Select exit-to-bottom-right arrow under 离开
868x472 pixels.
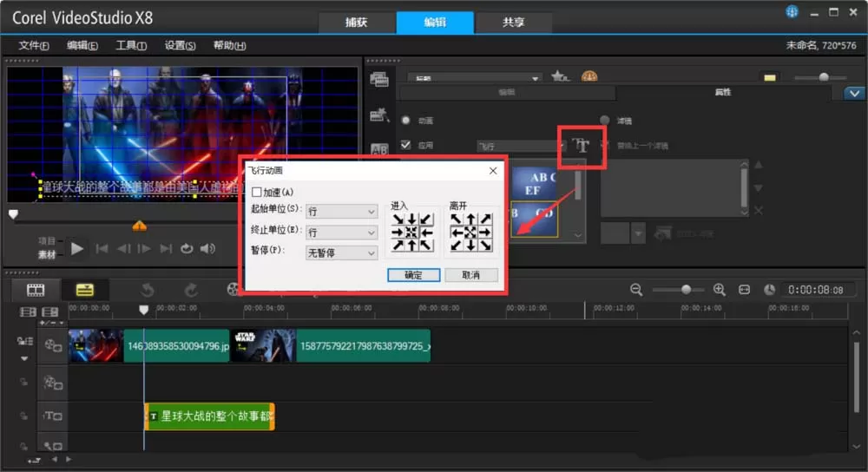coord(484,246)
